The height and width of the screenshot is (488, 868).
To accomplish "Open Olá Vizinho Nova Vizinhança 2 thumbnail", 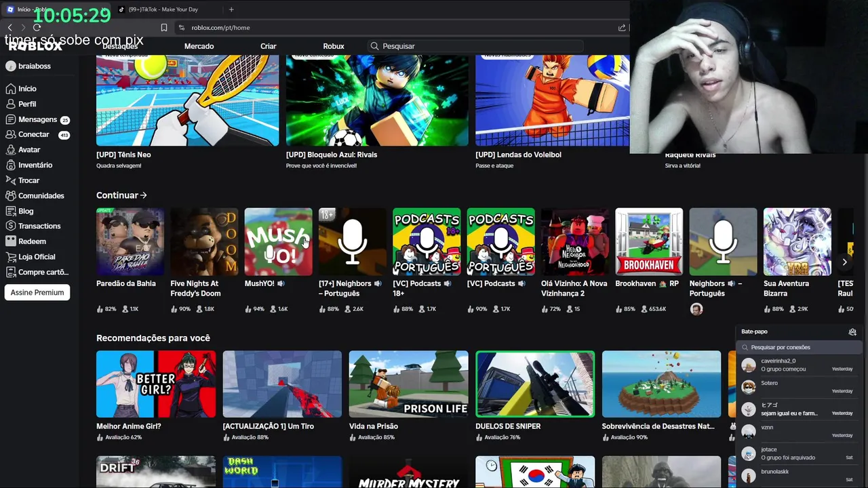I will coord(575,242).
